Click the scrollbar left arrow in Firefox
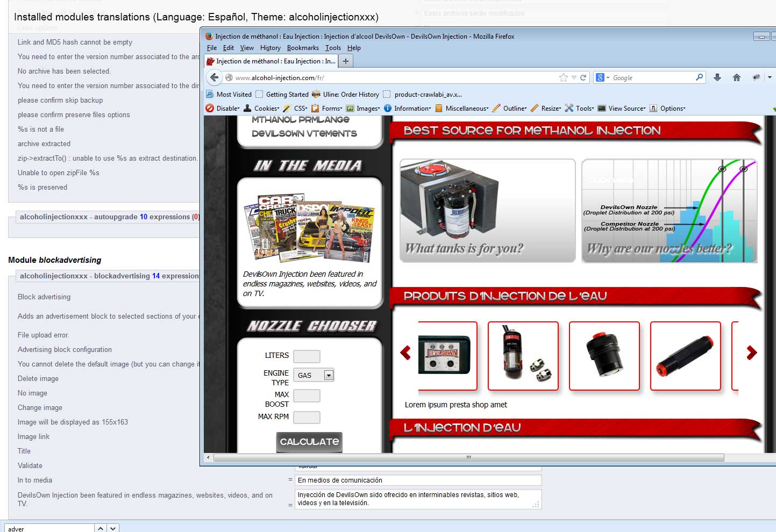Viewport: 776px width, 532px height. [209, 458]
